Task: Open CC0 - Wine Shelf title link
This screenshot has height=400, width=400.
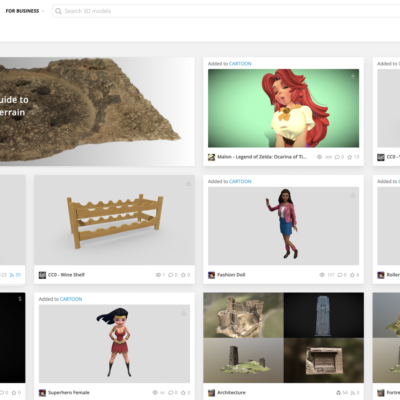Action: (66, 275)
